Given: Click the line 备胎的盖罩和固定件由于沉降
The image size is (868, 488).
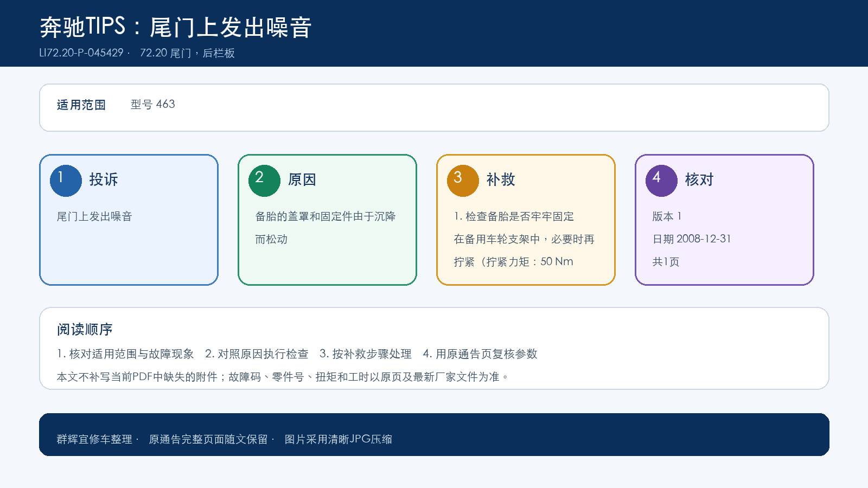Looking at the screenshot, I should coord(325,216).
